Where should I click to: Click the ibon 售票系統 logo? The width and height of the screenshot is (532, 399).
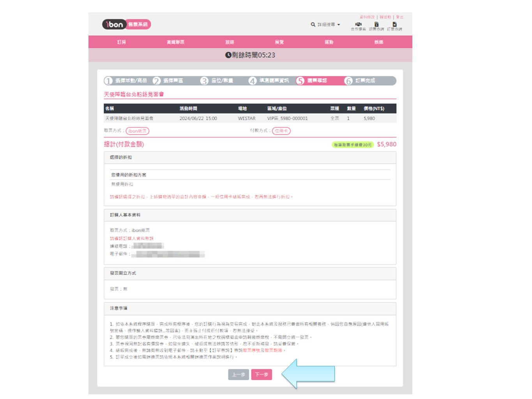(126, 25)
